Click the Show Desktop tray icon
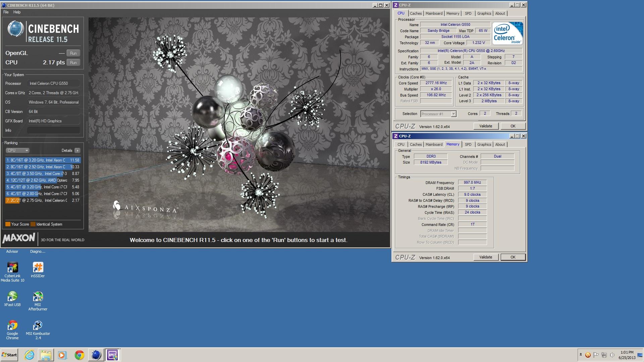The image size is (644, 362). pos(640,355)
